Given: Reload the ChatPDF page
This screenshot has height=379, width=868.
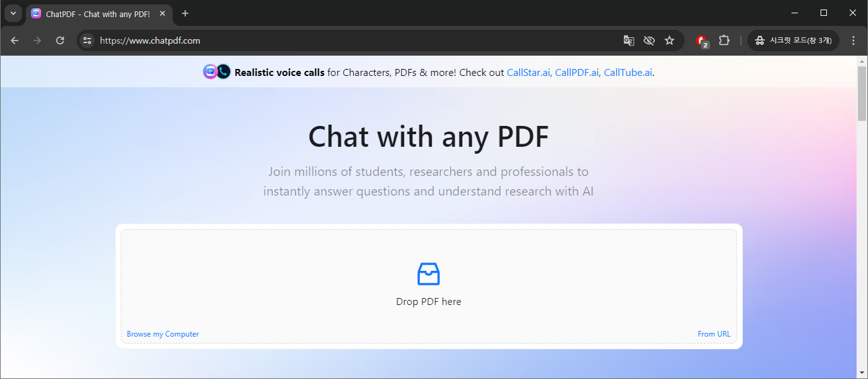Looking at the screenshot, I should (x=60, y=40).
